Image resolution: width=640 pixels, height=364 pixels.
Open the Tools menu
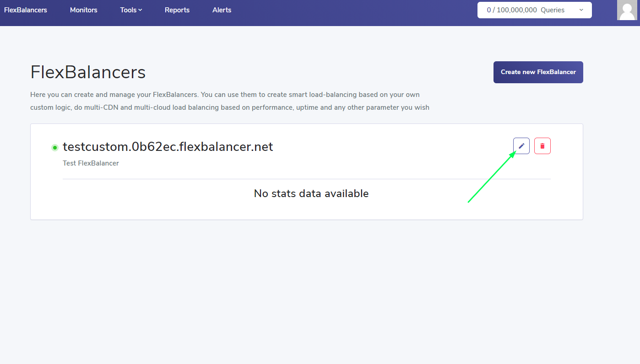tap(128, 10)
